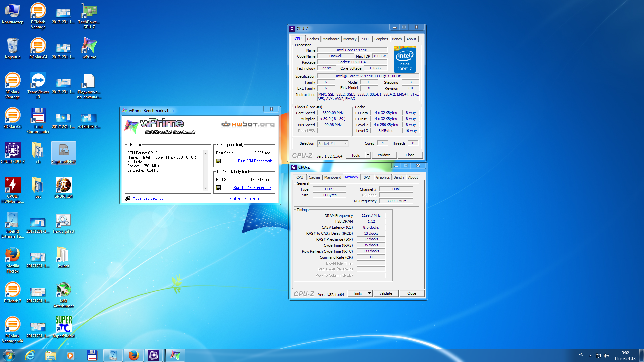The image size is (644, 362).
Task: Select hexus_pifast desktop icon
Action: coord(63,223)
